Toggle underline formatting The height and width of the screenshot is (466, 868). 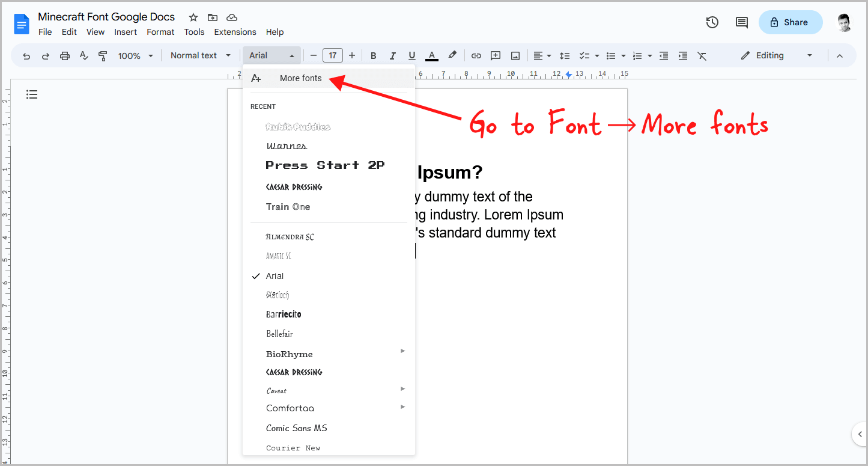(x=411, y=56)
